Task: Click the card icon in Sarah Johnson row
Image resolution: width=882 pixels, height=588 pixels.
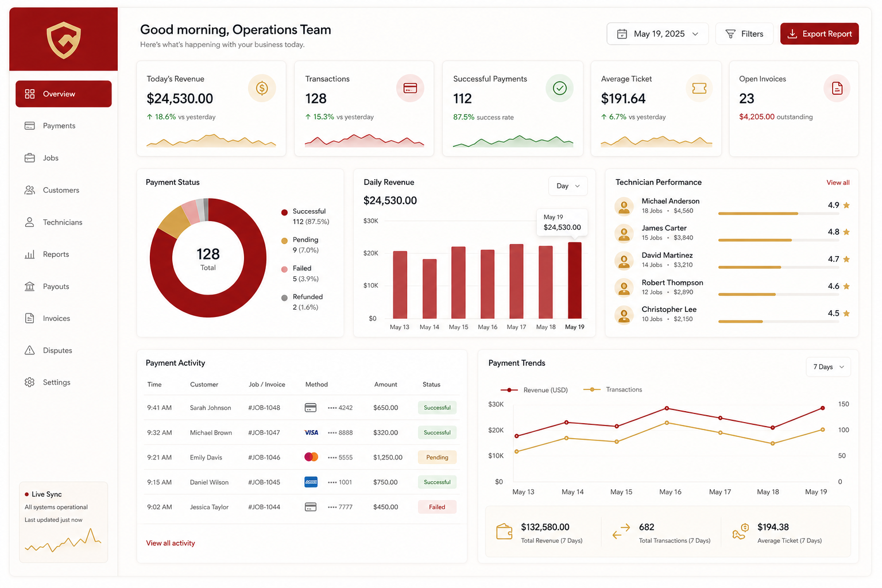Action: [x=311, y=408]
